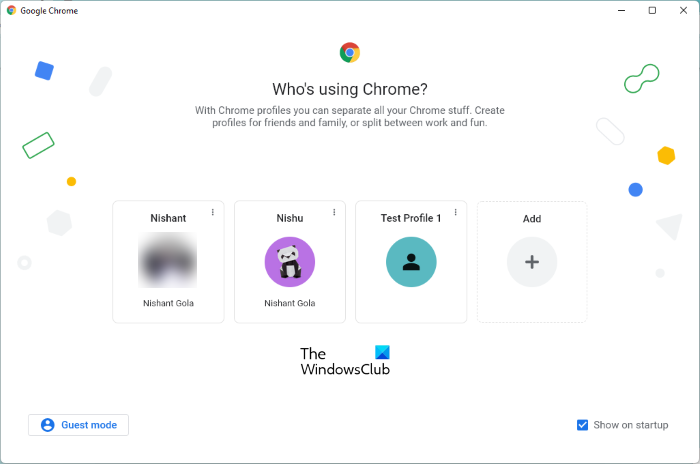
Task: Open more options for Nishu profile
Action: (334, 212)
